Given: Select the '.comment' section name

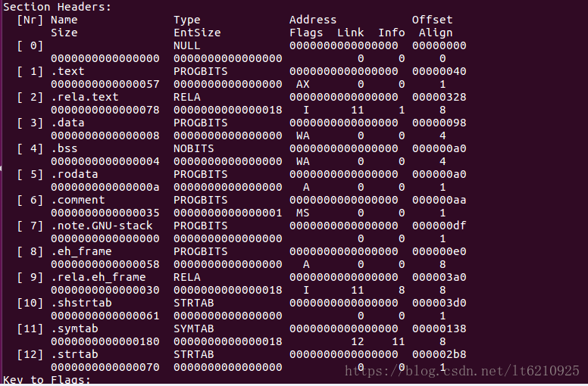Looking at the screenshot, I should click(x=77, y=200).
